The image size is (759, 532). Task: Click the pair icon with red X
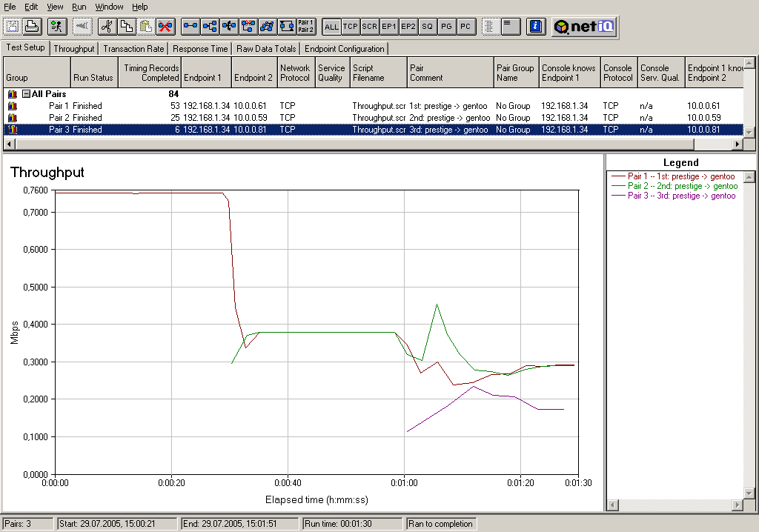[x=248, y=26]
